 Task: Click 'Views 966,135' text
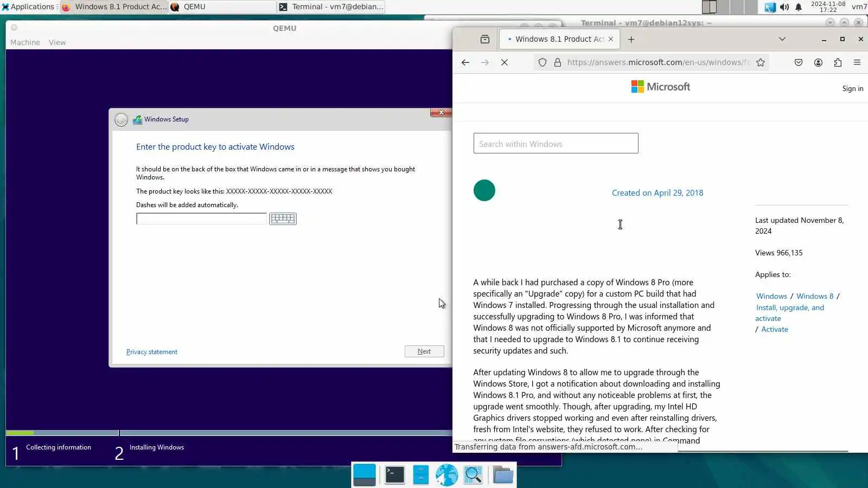(x=778, y=253)
